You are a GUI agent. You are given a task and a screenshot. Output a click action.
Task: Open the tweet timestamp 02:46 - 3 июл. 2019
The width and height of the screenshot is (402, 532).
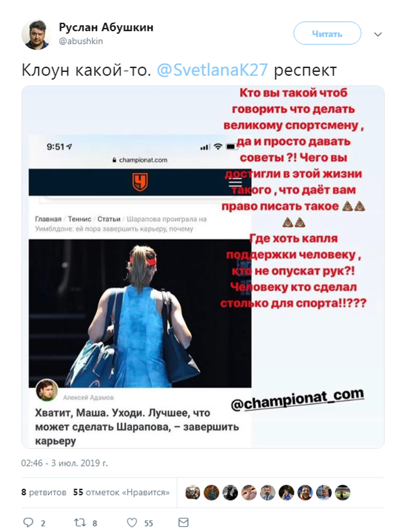(64, 463)
